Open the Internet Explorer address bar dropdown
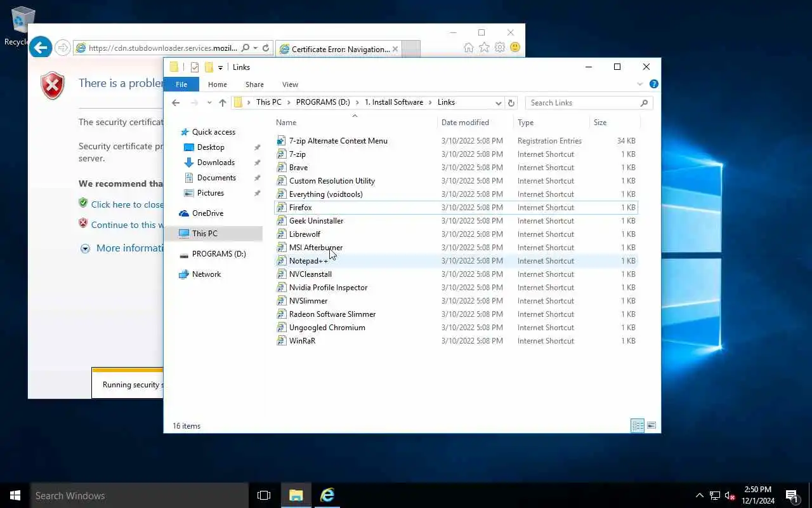Viewport: 812px width, 508px height. click(255, 48)
